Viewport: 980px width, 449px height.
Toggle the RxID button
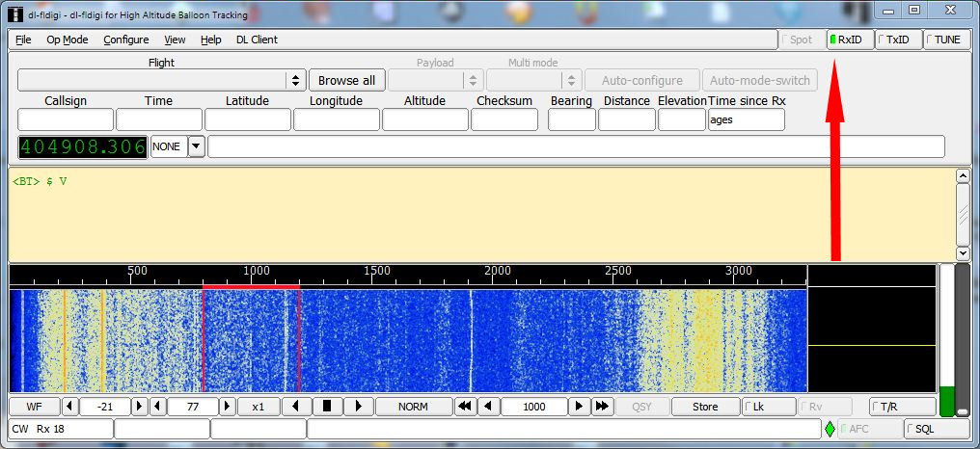pos(850,40)
